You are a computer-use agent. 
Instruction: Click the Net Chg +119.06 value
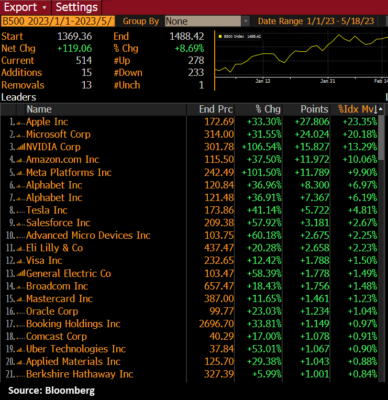(x=75, y=48)
